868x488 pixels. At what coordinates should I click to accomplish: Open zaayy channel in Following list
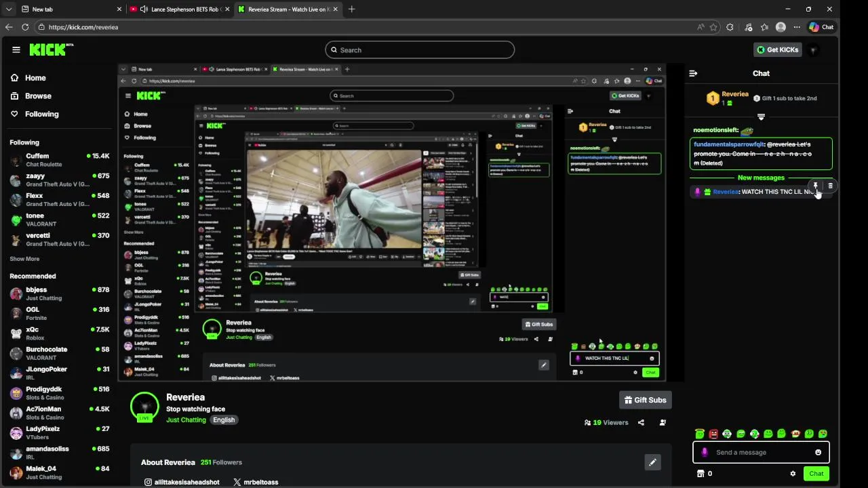60,180
